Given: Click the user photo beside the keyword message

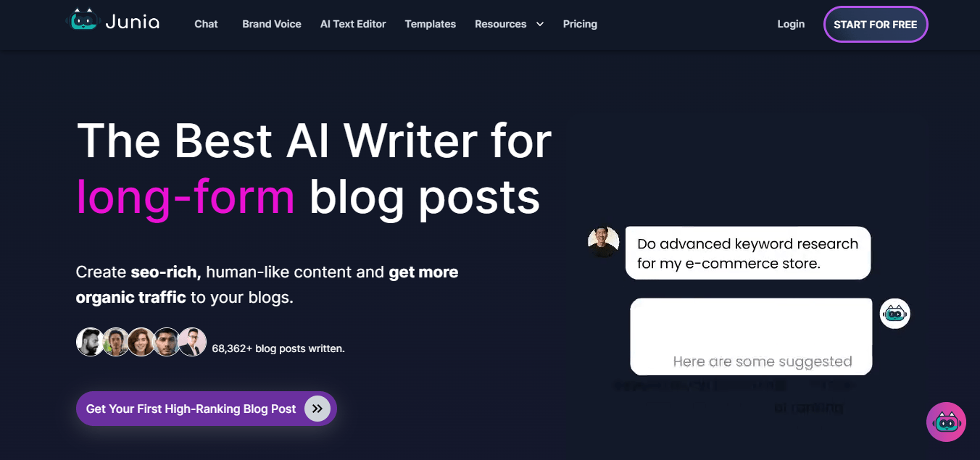Looking at the screenshot, I should point(603,242).
